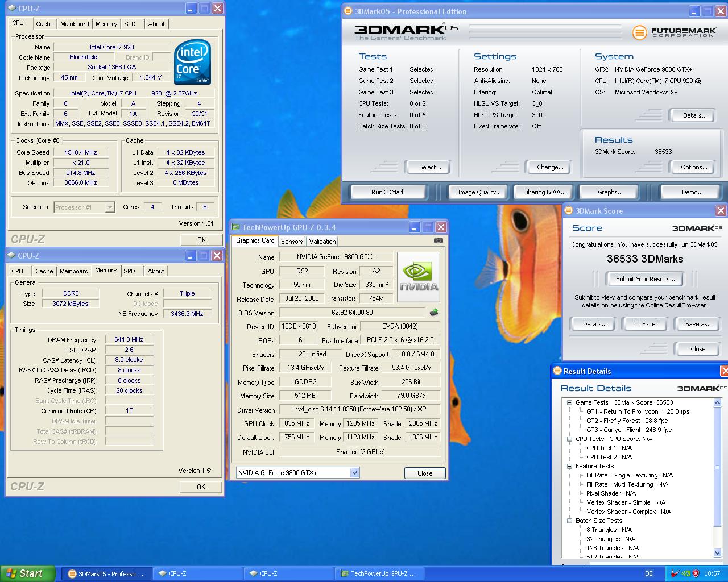Select GT3 - Canyon Flight result row

[x=629, y=430]
